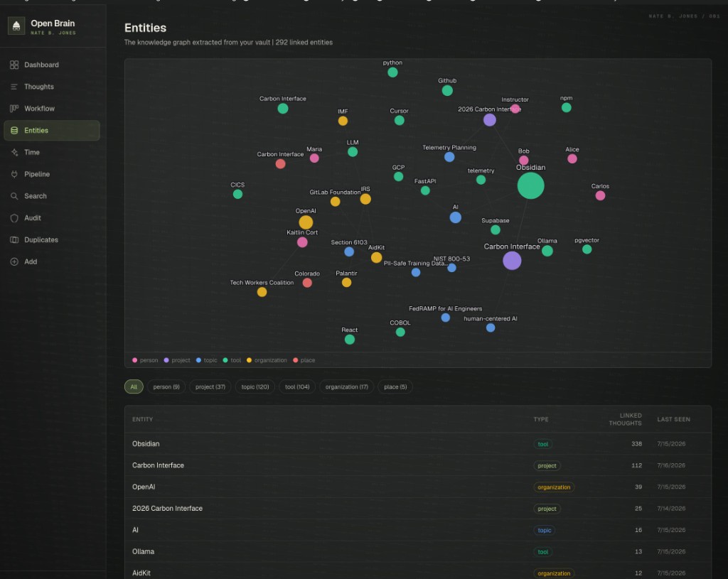The image size is (728, 579).
Task: Click the topic tag in AI row
Action: [544, 530]
